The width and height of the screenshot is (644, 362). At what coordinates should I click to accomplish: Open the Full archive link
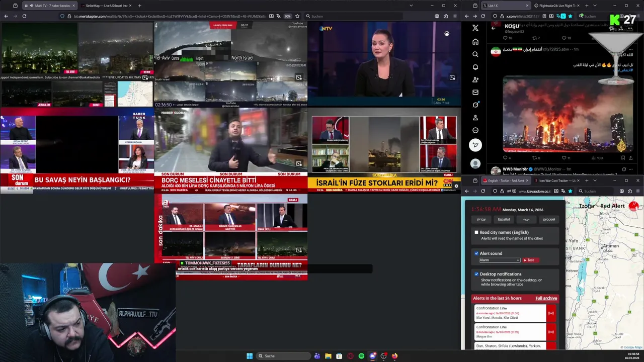coord(546,298)
